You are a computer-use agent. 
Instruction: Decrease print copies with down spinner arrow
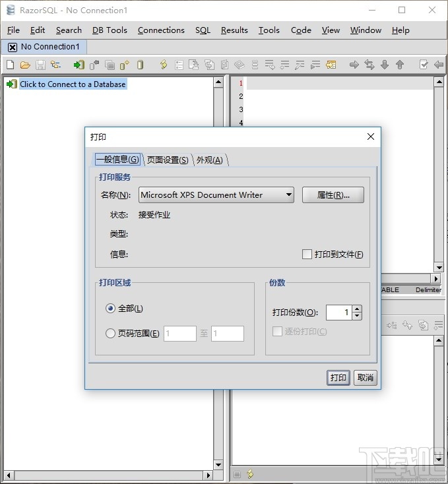tap(357, 316)
